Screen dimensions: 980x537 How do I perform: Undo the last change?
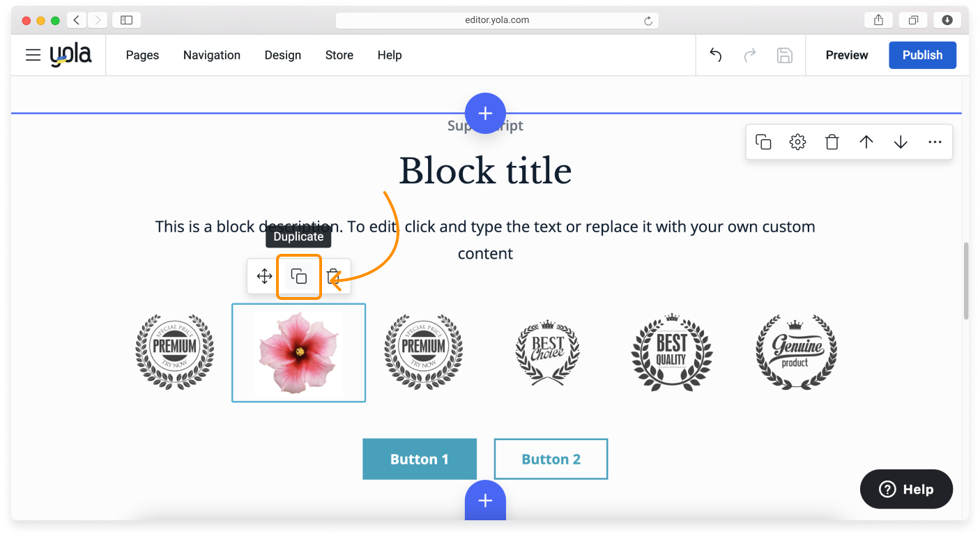pos(714,54)
